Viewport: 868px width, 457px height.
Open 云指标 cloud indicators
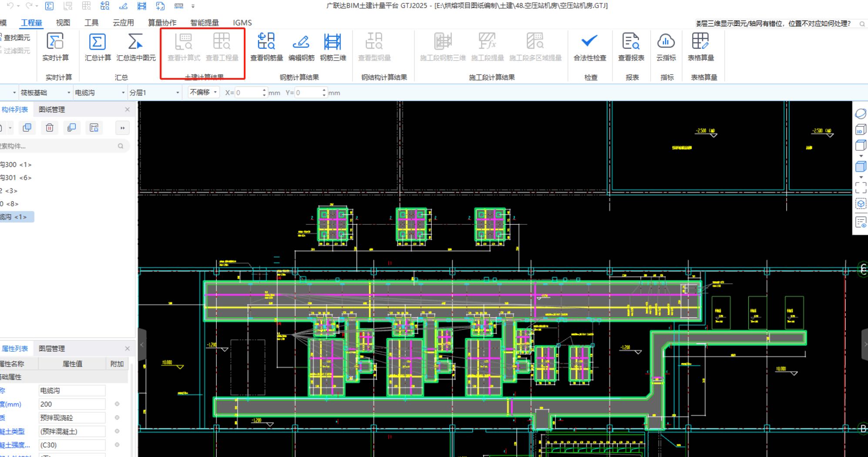(x=666, y=47)
